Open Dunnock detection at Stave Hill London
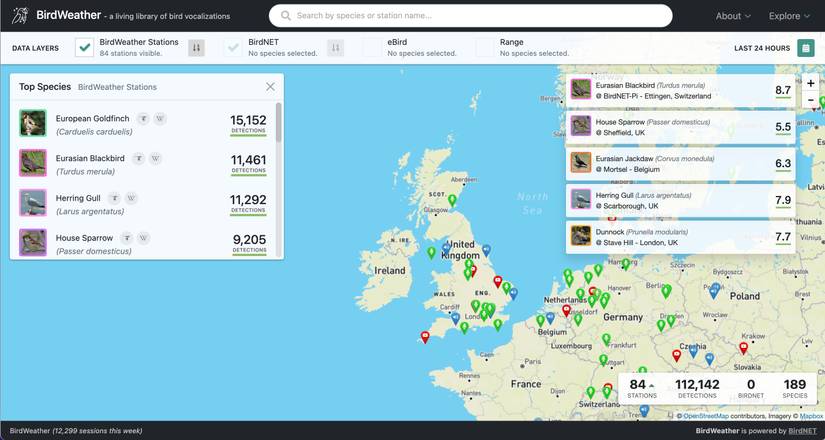 pos(680,237)
